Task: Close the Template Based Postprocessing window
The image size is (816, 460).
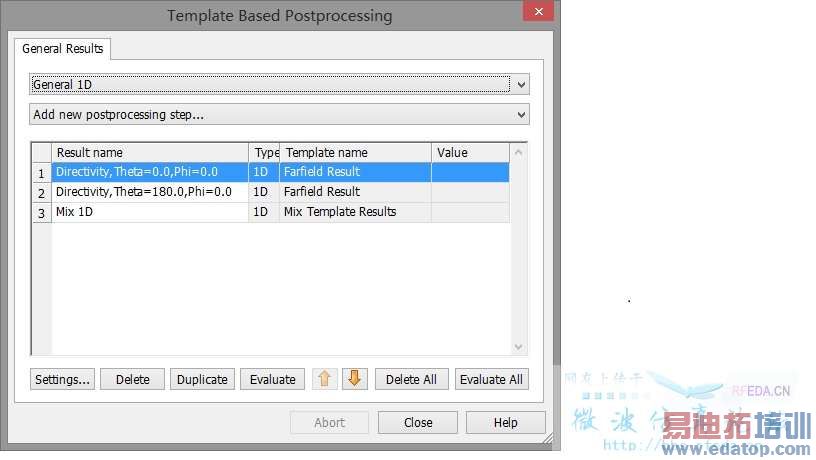Action: tap(539, 13)
